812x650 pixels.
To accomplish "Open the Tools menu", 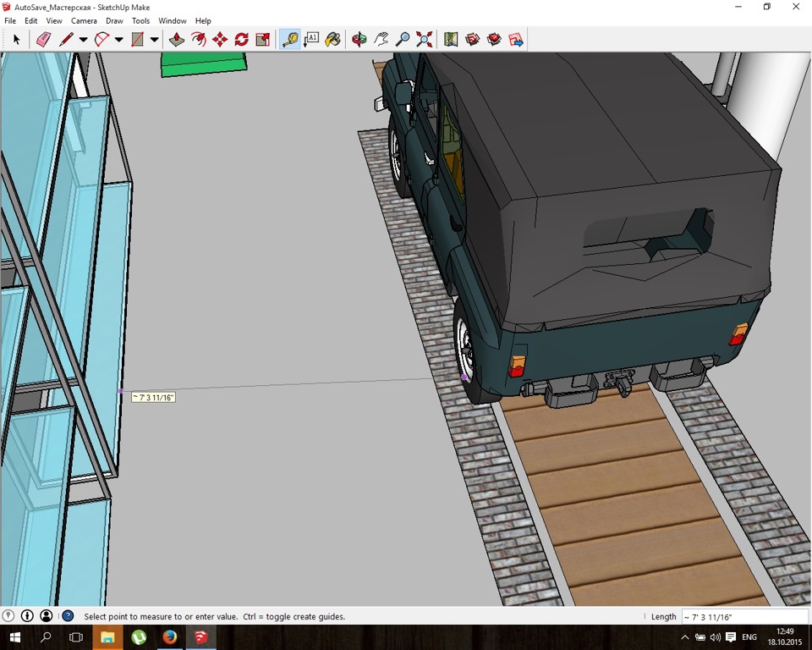I will tap(141, 20).
